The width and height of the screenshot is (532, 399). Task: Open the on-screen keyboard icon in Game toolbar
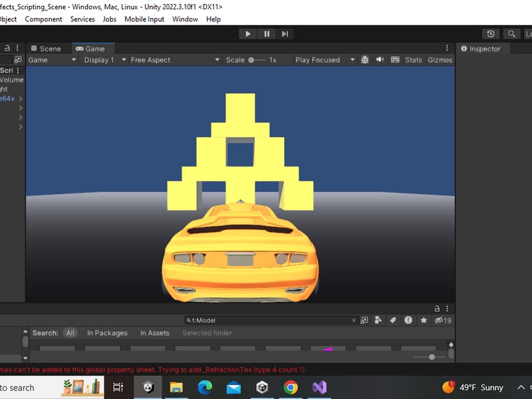click(x=395, y=59)
